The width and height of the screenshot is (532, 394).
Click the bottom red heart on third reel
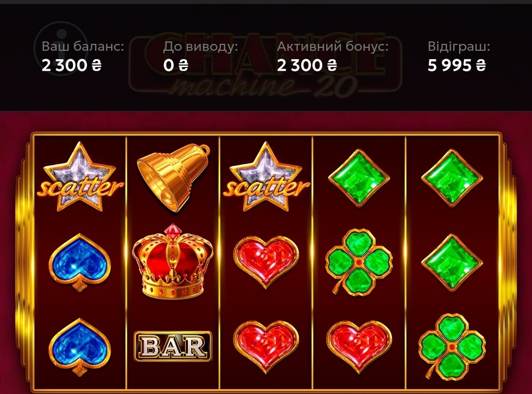[266, 346]
